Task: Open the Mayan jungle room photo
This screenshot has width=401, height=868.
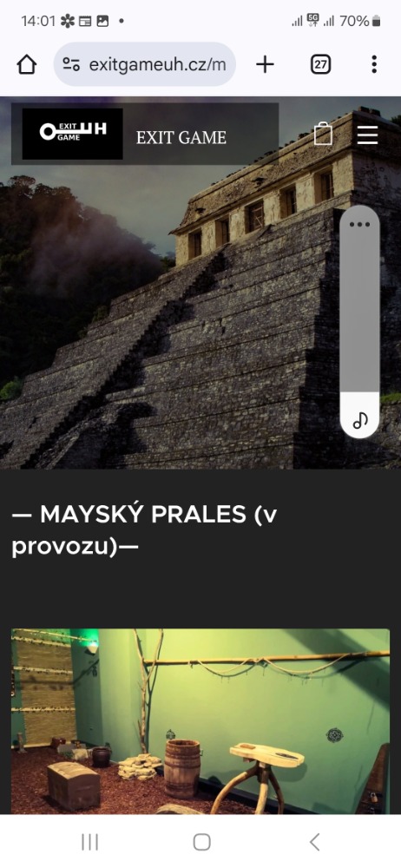Action: coord(200,720)
